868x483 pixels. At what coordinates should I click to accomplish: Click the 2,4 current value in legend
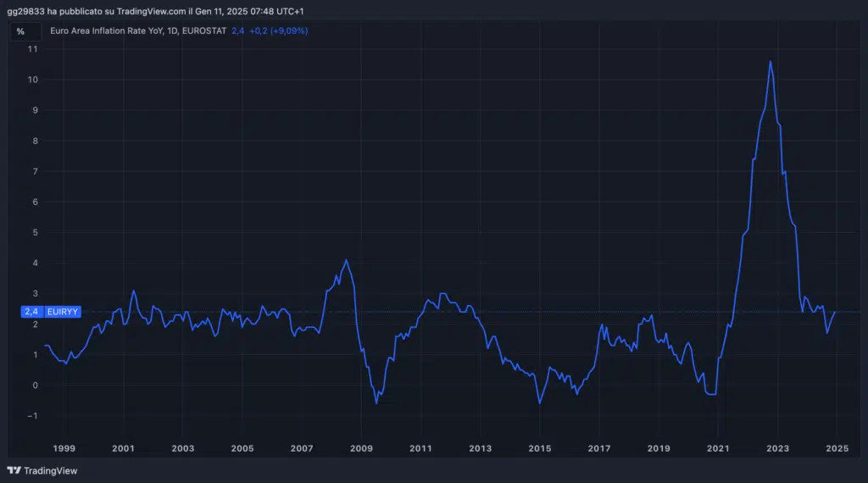[x=237, y=31]
